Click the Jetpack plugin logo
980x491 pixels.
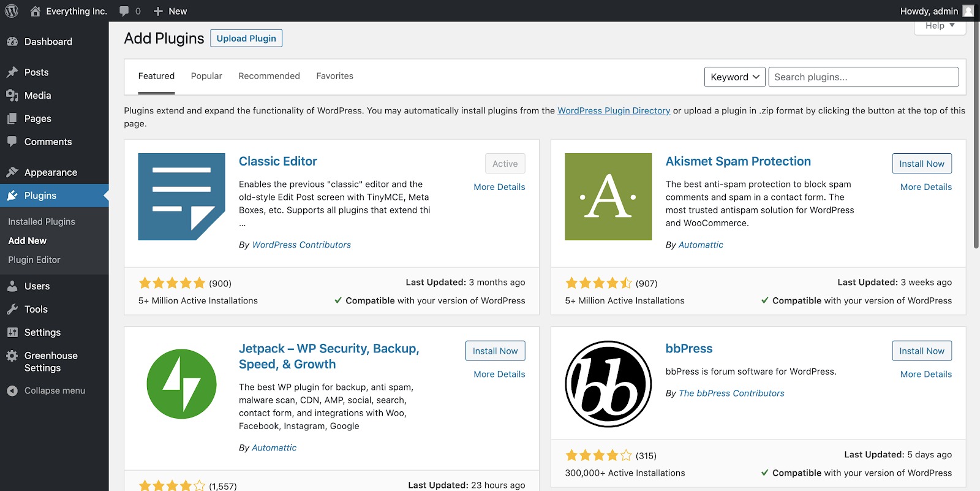(182, 384)
